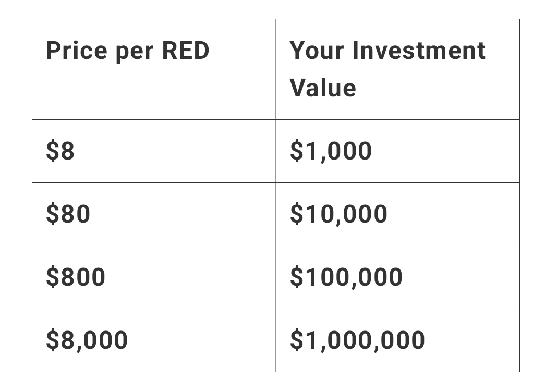Click the word 'RED' in header
The image size is (557, 392).
point(186,51)
